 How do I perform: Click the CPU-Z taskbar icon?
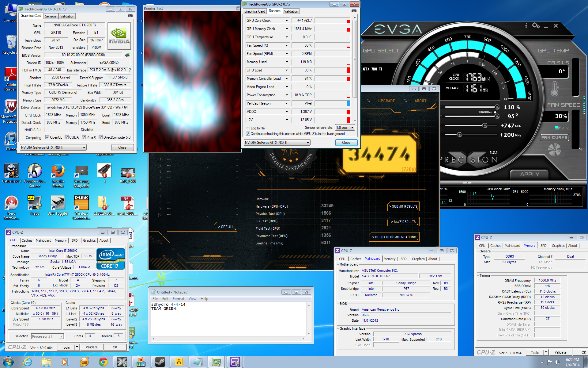tap(235, 362)
